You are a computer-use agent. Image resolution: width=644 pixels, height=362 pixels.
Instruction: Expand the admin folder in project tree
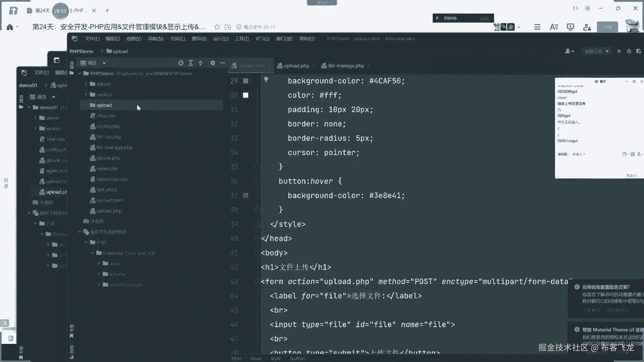[x=86, y=84]
